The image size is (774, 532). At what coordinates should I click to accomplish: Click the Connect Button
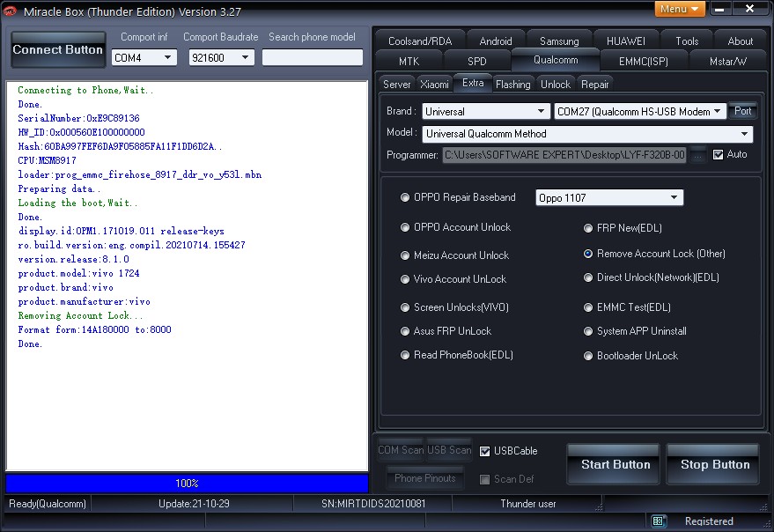pos(58,49)
